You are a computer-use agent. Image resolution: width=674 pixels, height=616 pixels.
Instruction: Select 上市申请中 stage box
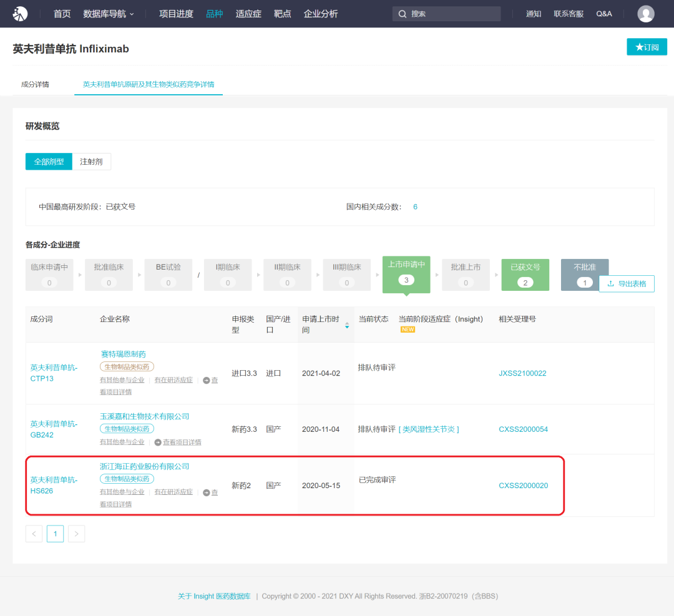pos(406,275)
